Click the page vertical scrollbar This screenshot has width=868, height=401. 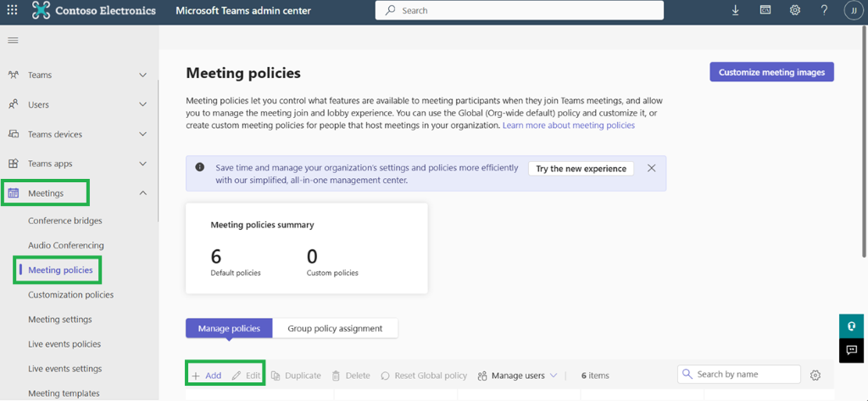click(x=865, y=142)
